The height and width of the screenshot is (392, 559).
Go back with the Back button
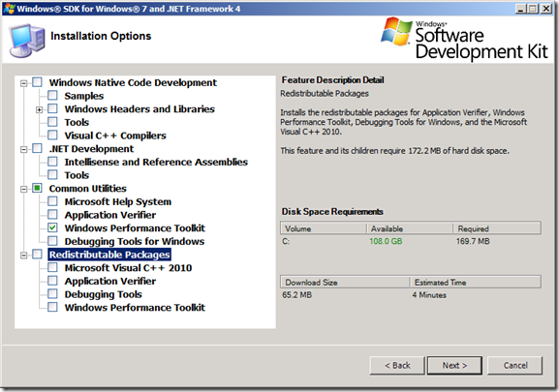(x=397, y=365)
